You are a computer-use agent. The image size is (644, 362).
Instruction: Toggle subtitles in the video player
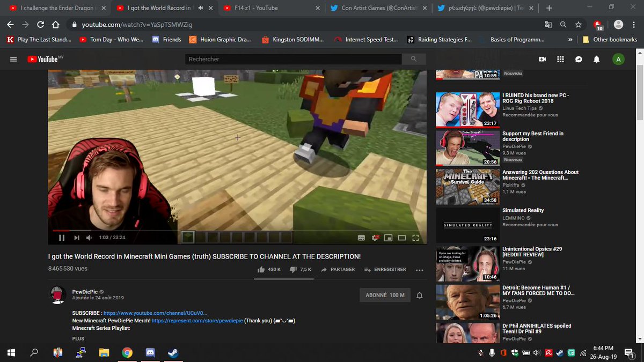pyautogui.click(x=361, y=238)
